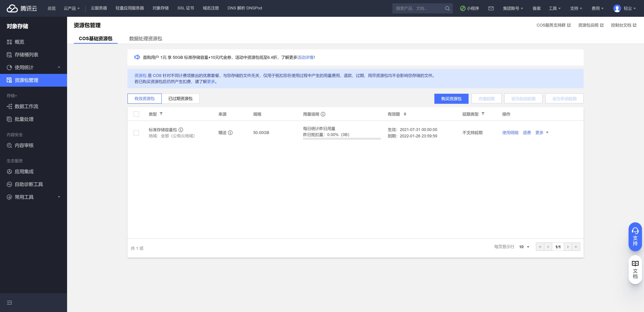Screen dimensions: 644x312
Task: Click info icon beside 用量说明 header
Action: point(323,114)
